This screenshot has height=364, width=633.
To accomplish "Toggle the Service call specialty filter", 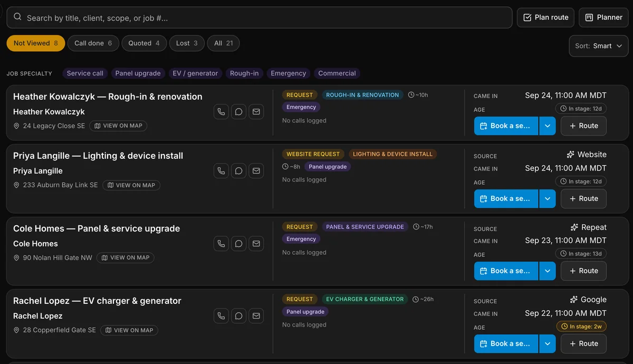I will click(x=85, y=73).
